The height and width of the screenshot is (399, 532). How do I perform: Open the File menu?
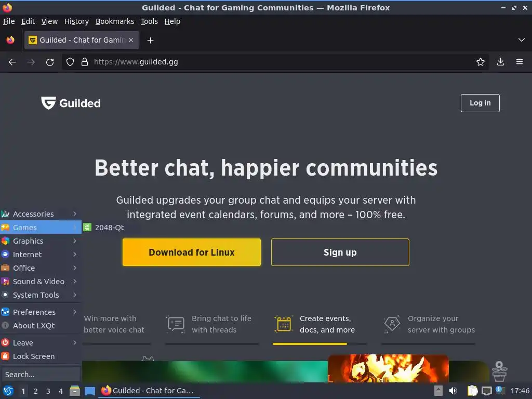click(9, 21)
